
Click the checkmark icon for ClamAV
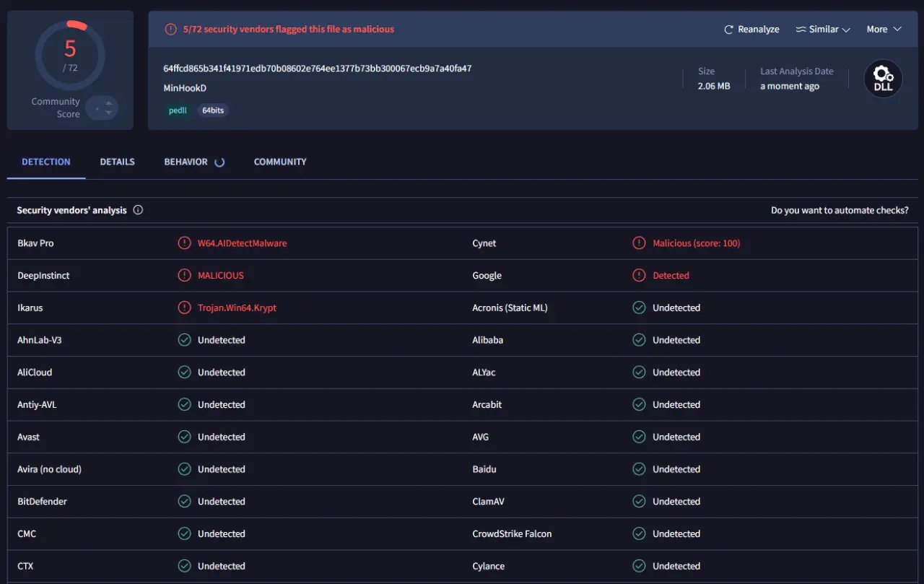point(639,502)
